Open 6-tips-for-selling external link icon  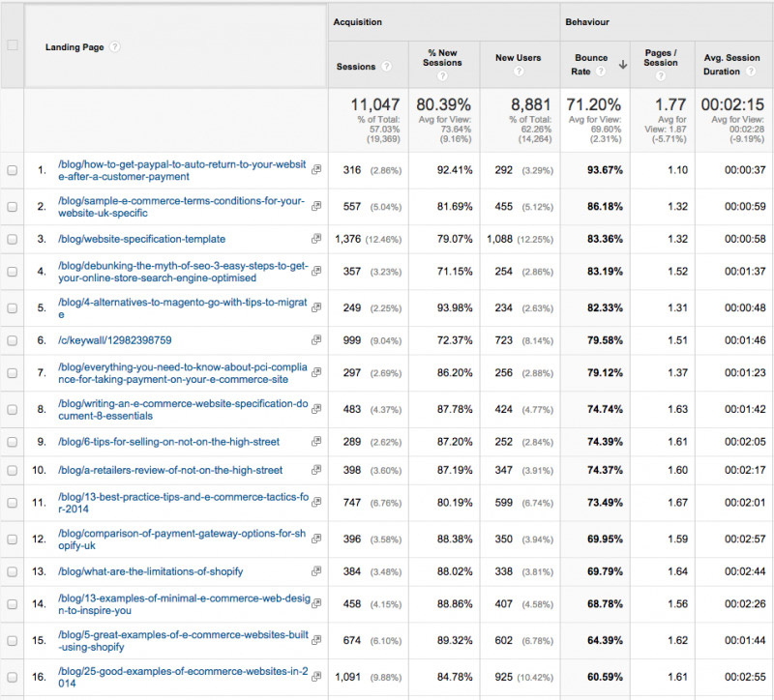(x=316, y=442)
